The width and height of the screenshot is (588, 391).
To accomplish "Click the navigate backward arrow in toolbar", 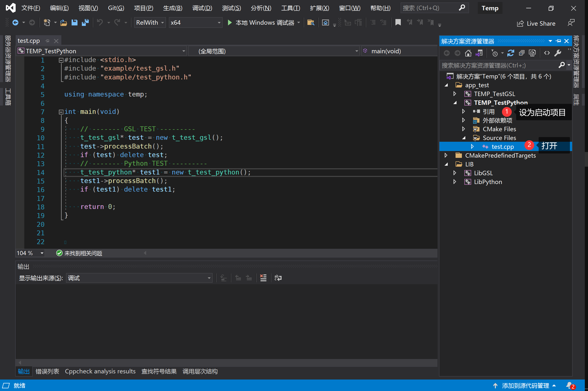I will [x=15, y=23].
